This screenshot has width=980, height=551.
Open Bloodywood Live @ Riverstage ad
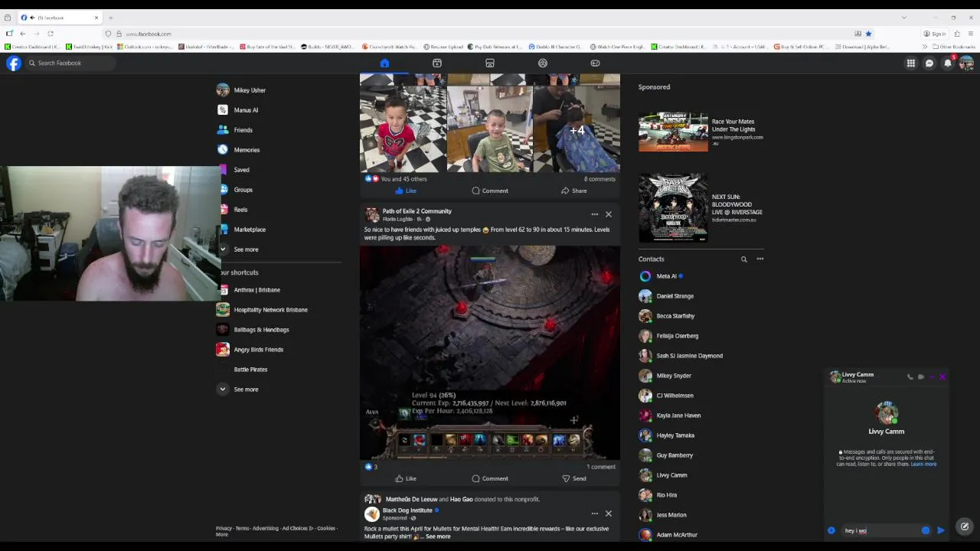701,208
